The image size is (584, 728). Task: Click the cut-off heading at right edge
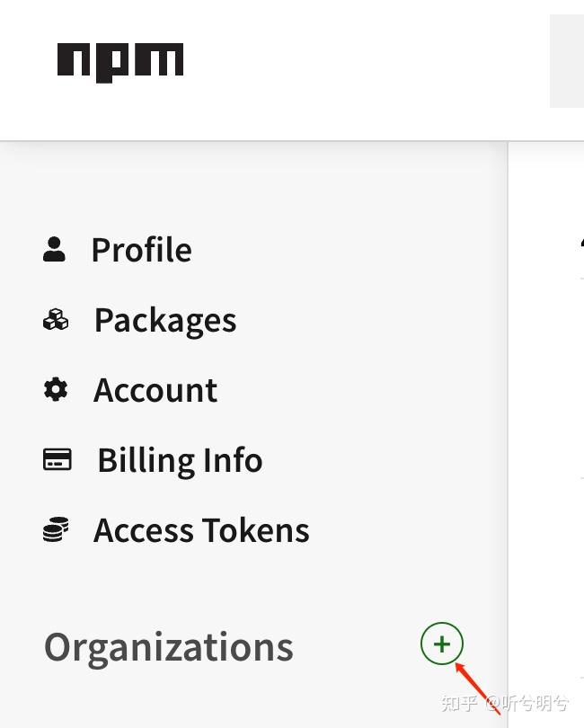click(x=580, y=244)
